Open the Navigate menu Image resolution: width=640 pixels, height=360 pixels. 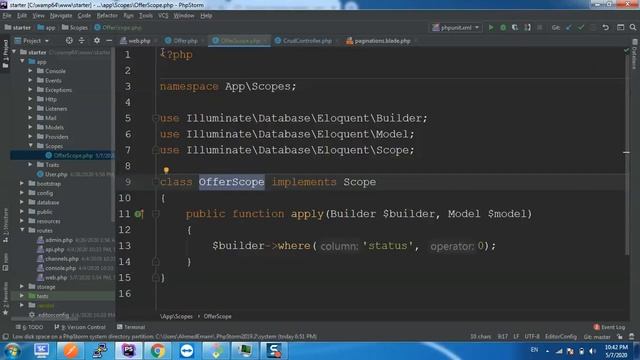(x=61, y=16)
